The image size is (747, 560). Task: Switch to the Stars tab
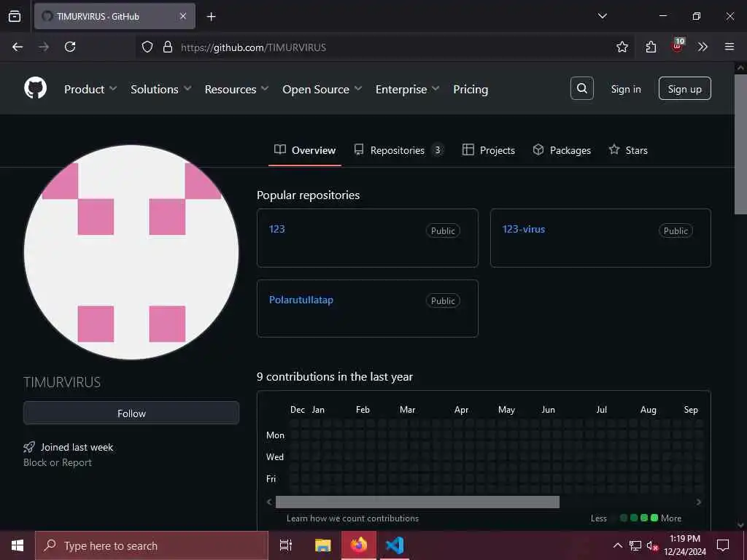[x=628, y=150]
